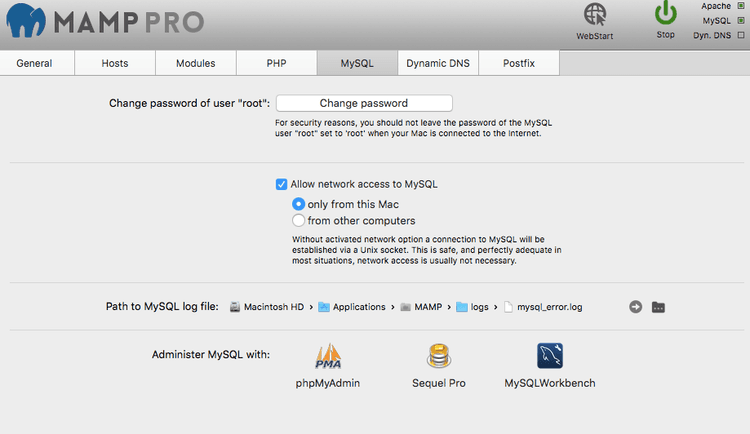The image size is (750, 434).
Task: Select the MySQL tab
Action: pos(357,63)
